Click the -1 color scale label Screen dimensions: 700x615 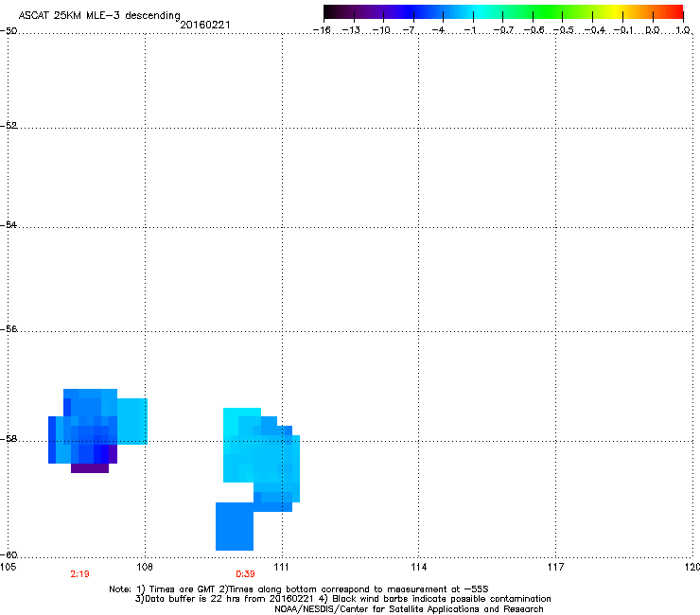pos(469,30)
